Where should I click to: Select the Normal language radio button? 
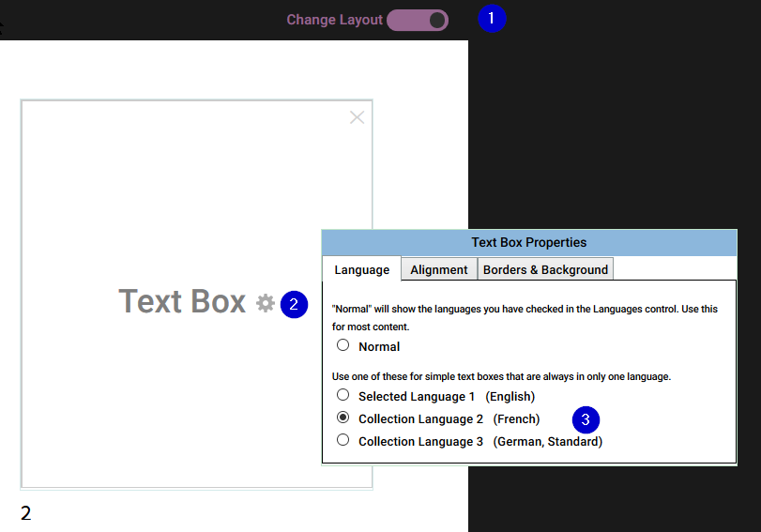(x=343, y=345)
